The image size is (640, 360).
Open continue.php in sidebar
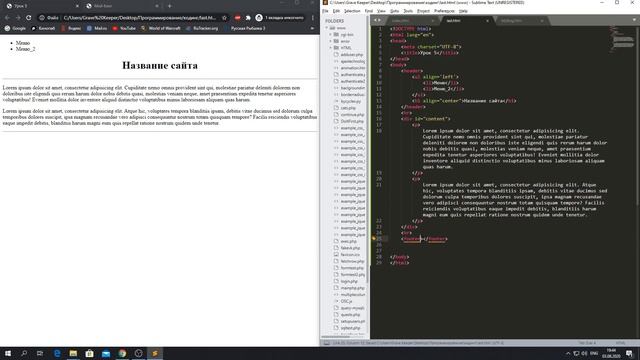(352, 115)
